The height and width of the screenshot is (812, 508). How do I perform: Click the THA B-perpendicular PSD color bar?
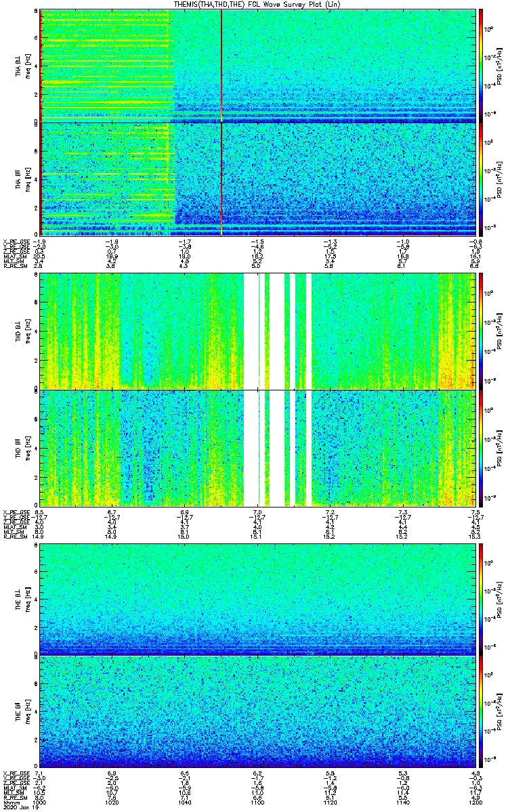tap(481, 64)
